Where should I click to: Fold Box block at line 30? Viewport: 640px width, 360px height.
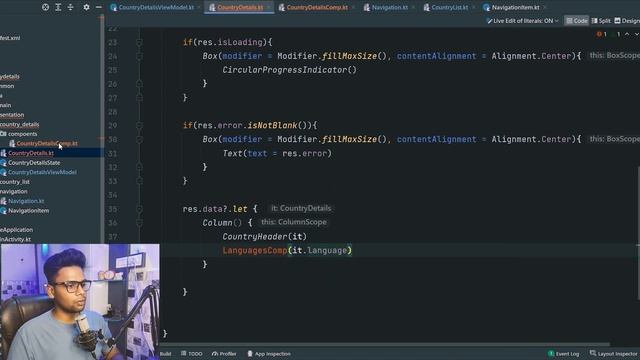[139, 139]
